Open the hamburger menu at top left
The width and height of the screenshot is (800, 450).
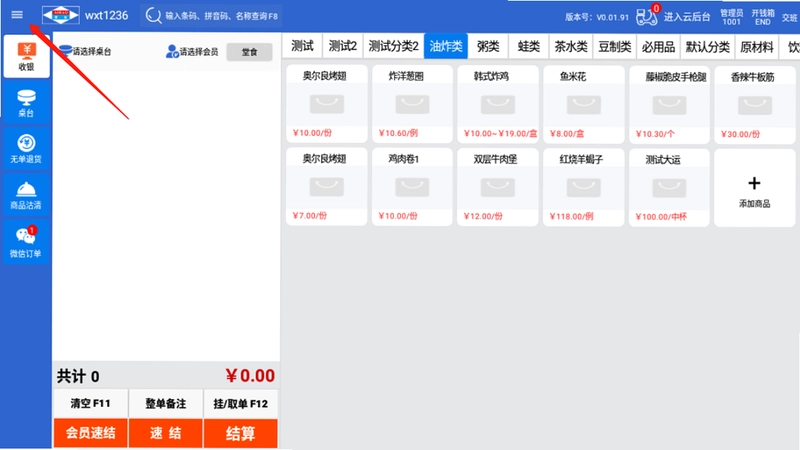pos(17,15)
